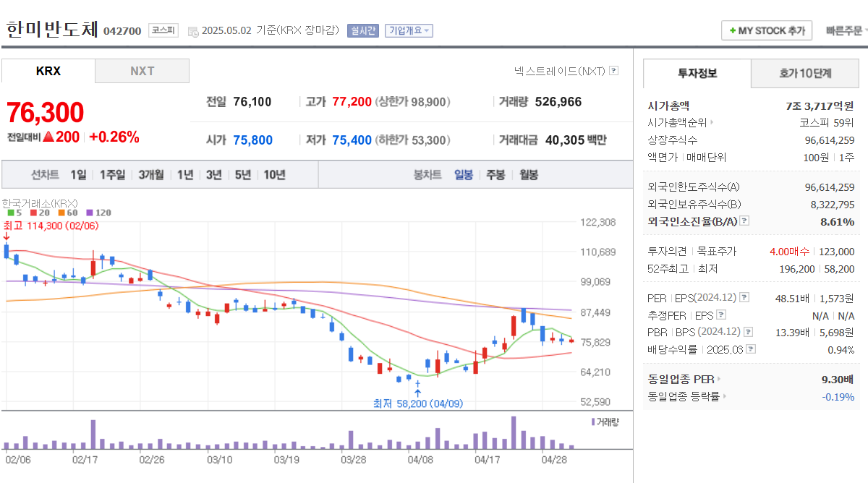868x483 pixels.
Task: Click the green 5-day moving average legend
Action: pos(14,213)
